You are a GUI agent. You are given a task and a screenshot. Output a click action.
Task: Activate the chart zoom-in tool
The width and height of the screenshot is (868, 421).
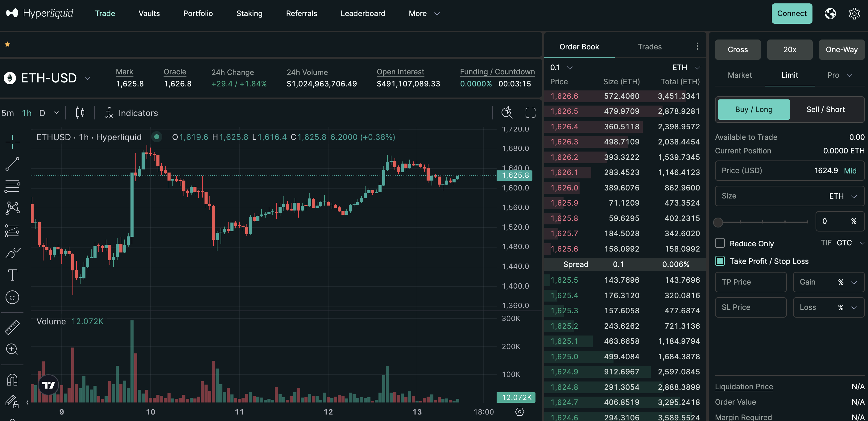[12, 349]
